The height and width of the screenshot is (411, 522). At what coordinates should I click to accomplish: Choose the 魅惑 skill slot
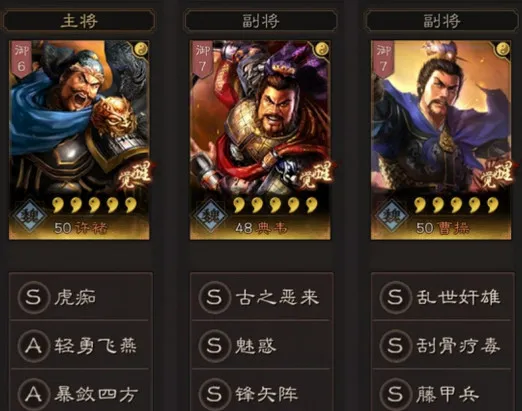coord(262,345)
